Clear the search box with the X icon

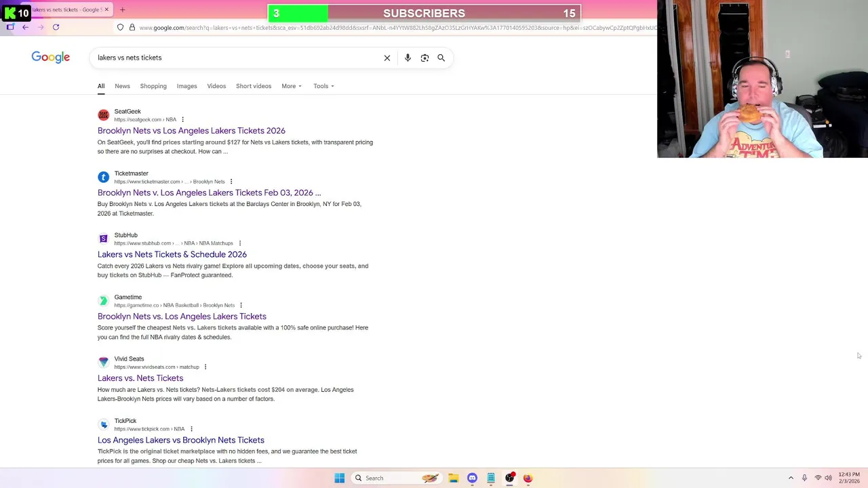click(387, 58)
